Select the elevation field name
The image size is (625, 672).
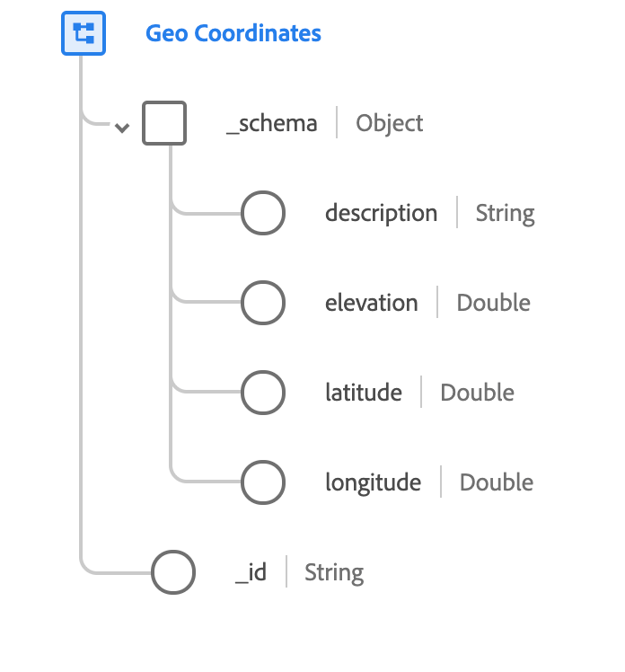coord(371,304)
